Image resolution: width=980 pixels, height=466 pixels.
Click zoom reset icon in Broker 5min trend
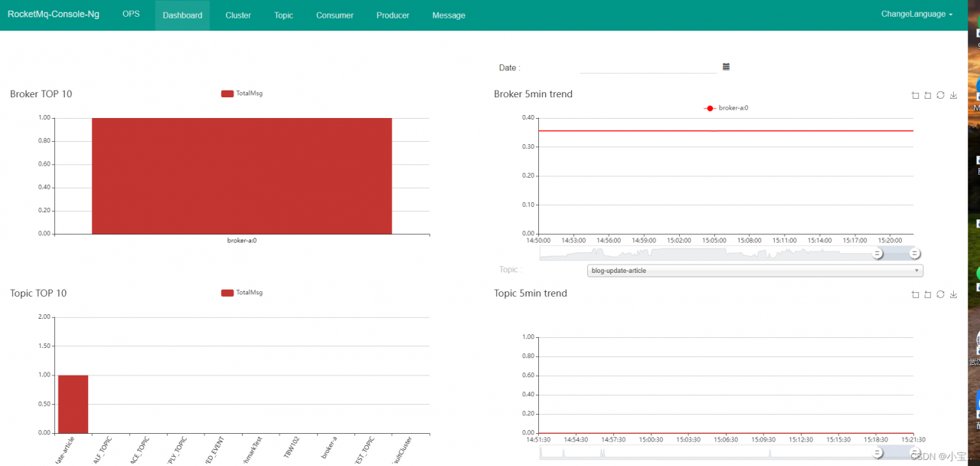coord(928,95)
